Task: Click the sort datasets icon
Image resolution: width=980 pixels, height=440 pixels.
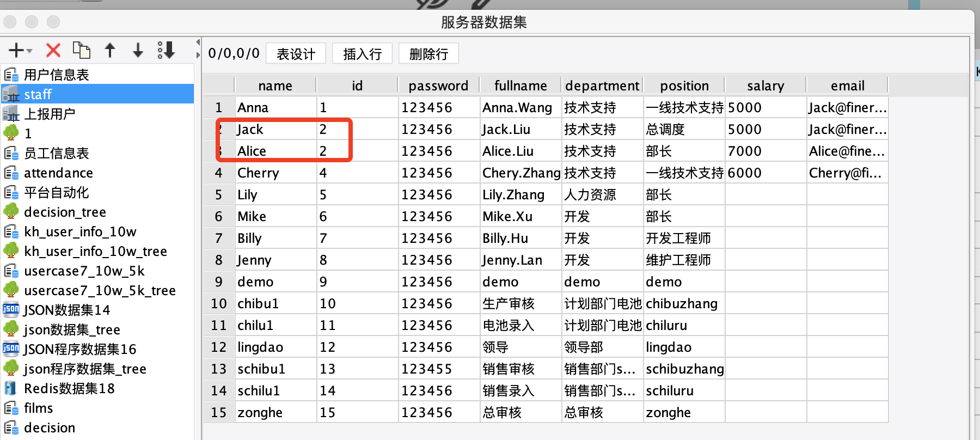Action: 166,50
